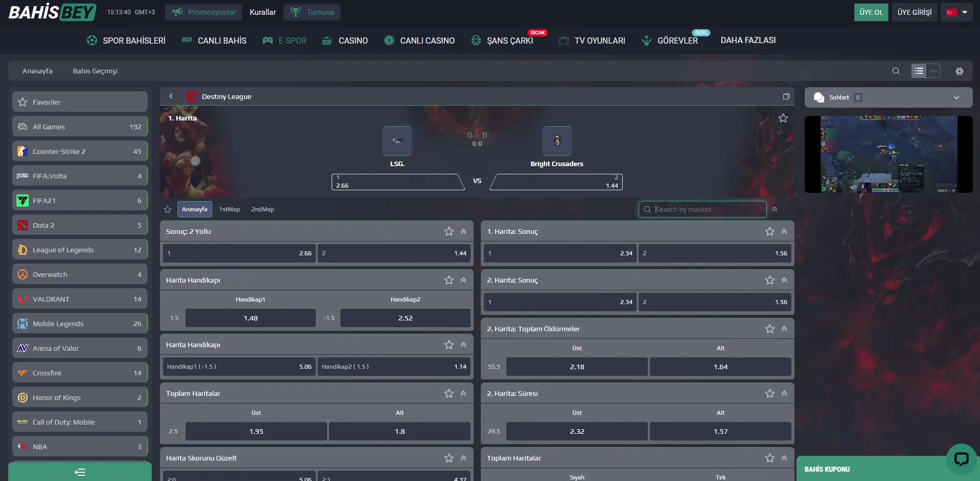Open the CASINO menu

pyautogui.click(x=345, y=41)
